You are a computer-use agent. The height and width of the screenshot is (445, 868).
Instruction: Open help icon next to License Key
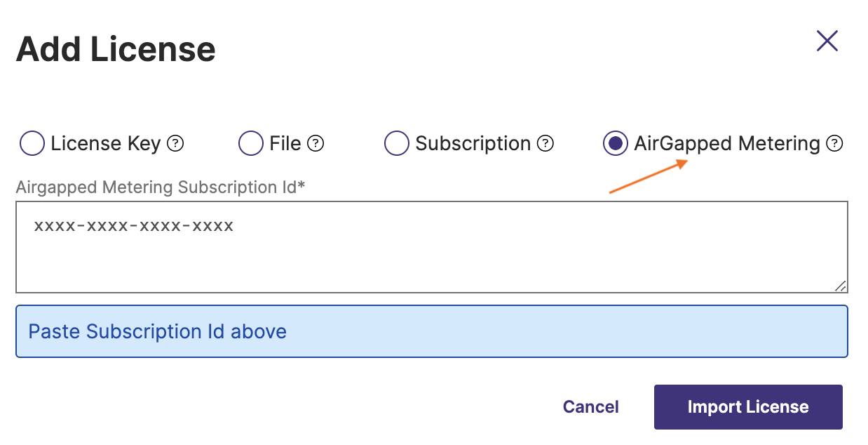pos(177,144)
